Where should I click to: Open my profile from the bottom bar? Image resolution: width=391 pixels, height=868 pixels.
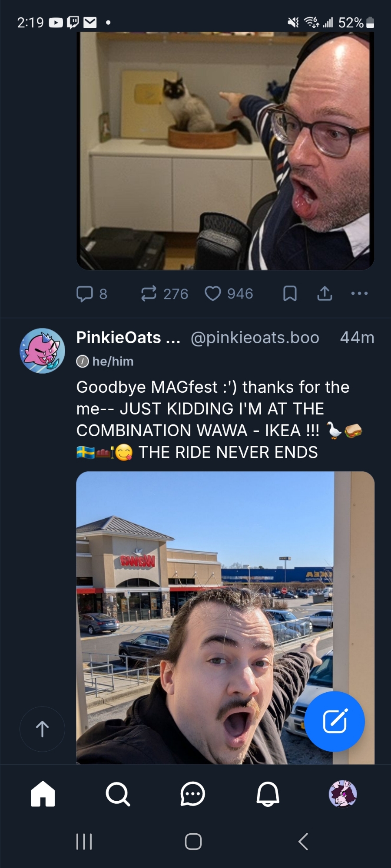coord(343,794)
